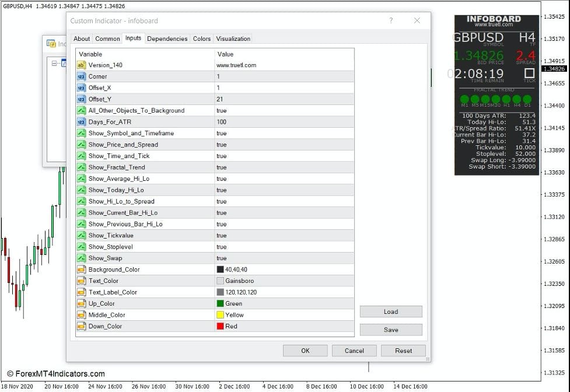
Task: Switch to the Visualization tab
Action: tap(233, 38)
